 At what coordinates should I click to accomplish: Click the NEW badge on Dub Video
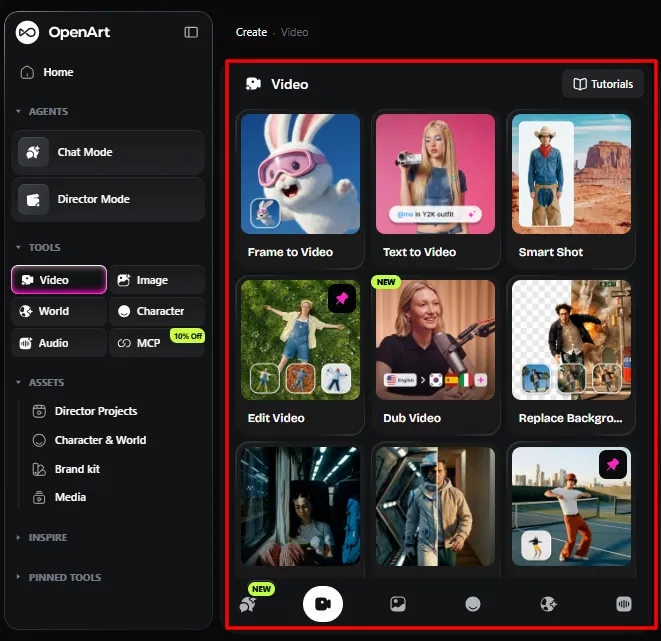coord(386,282)
